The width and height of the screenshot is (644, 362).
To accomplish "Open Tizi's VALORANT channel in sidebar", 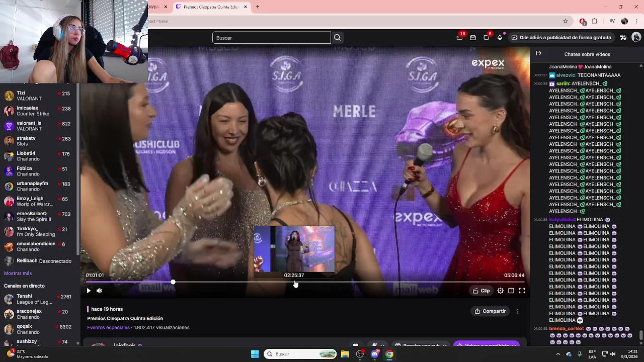I will point(38,96).
